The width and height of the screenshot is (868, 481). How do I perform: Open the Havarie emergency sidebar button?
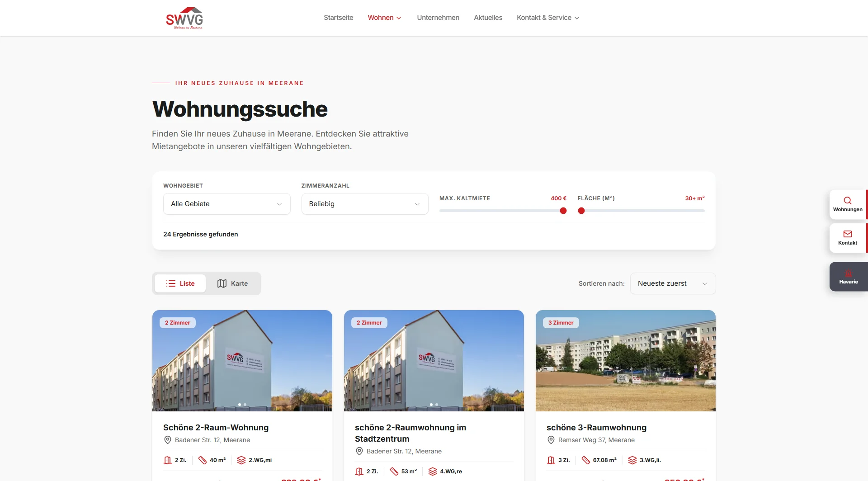coord(849,277)
